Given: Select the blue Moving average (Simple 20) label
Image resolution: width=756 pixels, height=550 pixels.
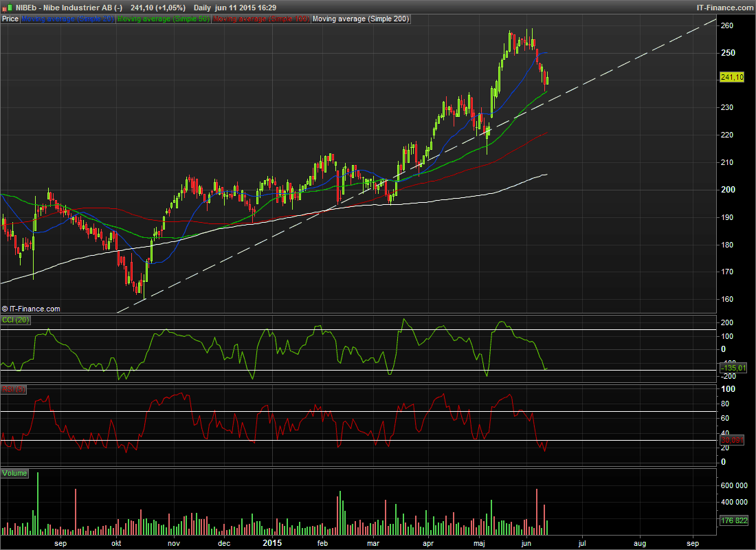Looking at the screenshot, I should point(67,19).
